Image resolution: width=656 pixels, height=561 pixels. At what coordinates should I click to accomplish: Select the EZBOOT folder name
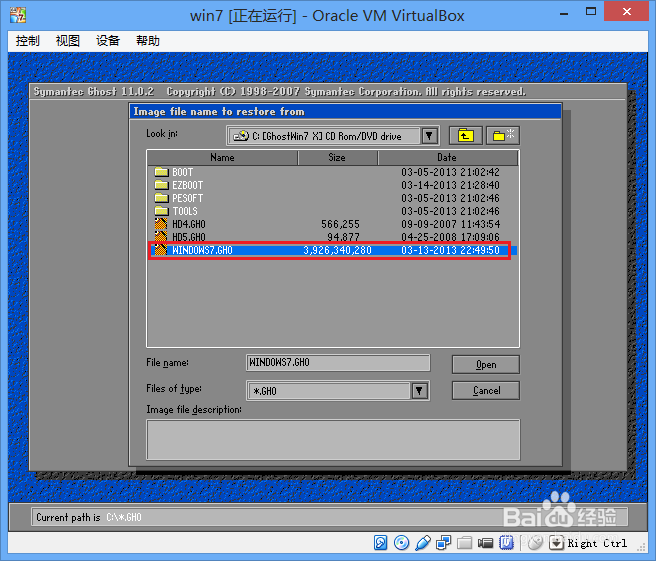click(187, 185)
